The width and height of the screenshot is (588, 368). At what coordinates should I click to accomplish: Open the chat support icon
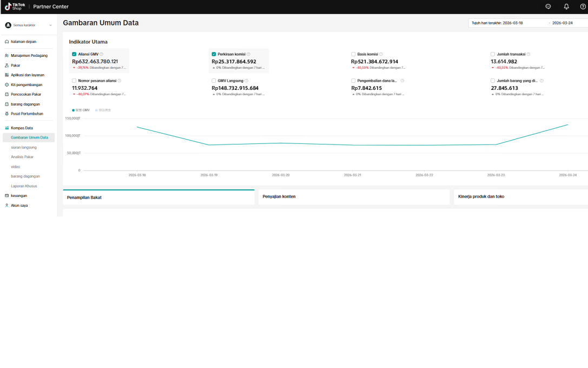(548, 6)
